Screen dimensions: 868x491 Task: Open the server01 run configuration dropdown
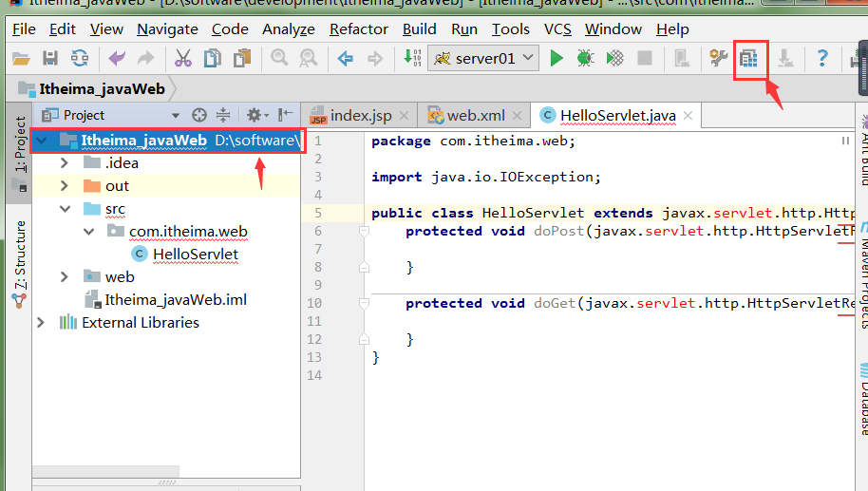coord(483,58)
